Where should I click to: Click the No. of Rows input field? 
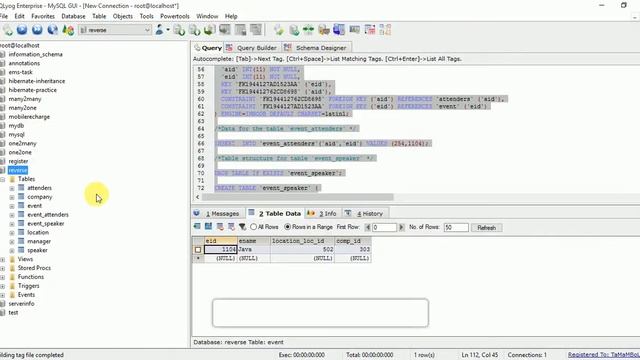(456, 227)
